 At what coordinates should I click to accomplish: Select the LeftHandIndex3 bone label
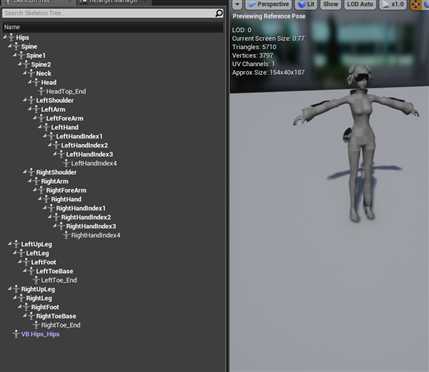(90, 154)
